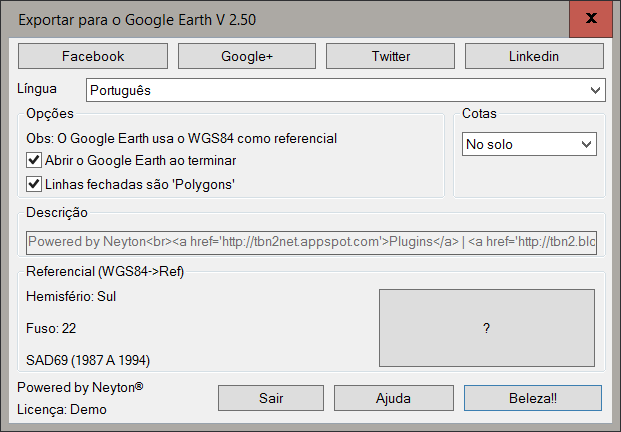621x432 pixels.
Task: Close the Exportar para o Google Earth dialog
Action: (x=591, y=19)
